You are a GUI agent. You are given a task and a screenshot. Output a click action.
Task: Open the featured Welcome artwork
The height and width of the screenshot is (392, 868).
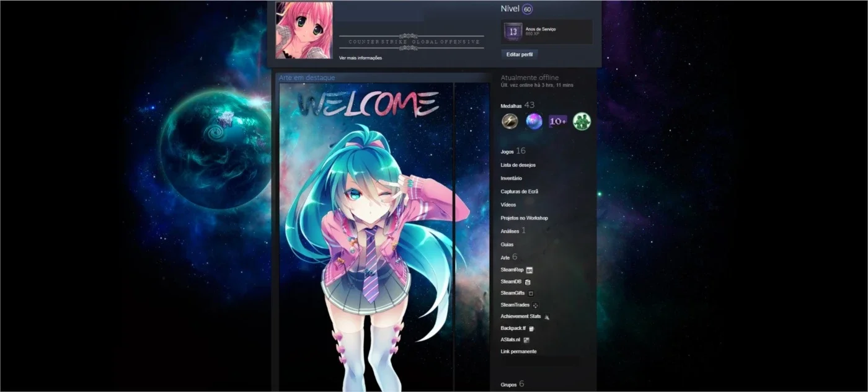[x=366, y=237]
